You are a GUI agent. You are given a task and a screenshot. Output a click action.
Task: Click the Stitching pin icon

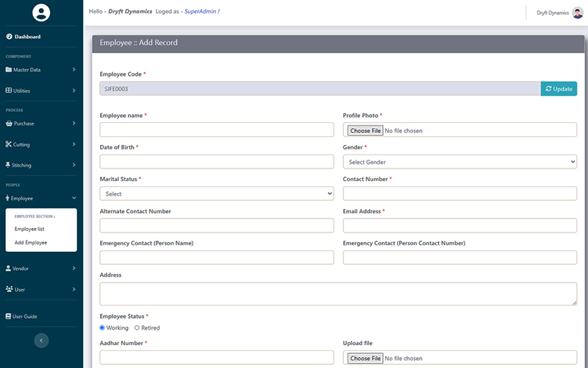[9, 165]
